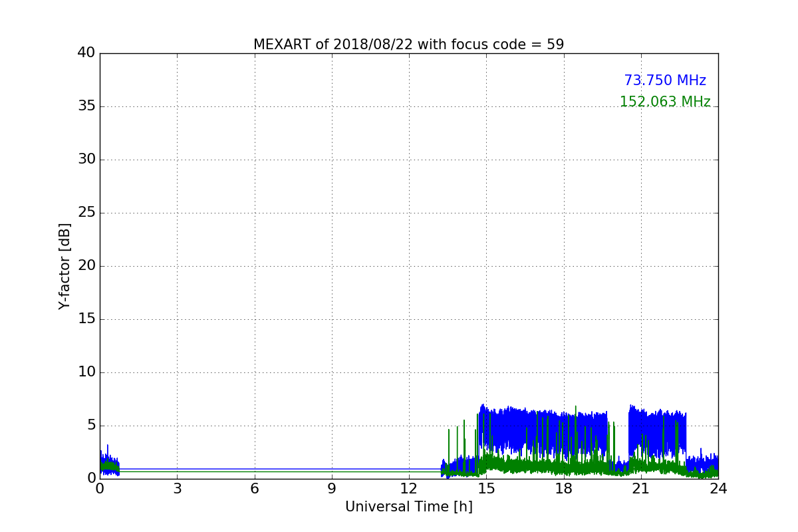Click the "Y-factor [dB]" axis label
Screen dimensions: 798x532
tap(65, 266)
